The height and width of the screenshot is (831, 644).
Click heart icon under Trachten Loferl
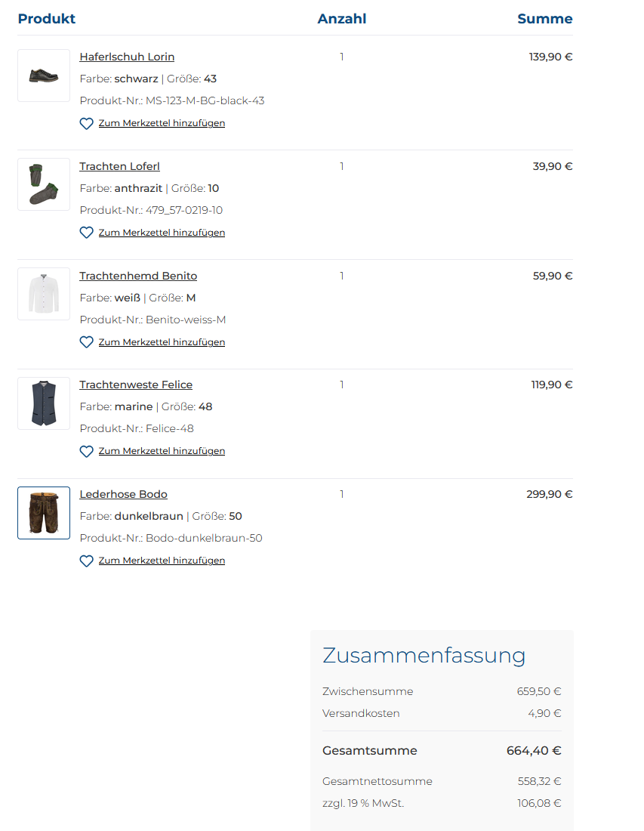pyautogui.click(x=86, y=233)
